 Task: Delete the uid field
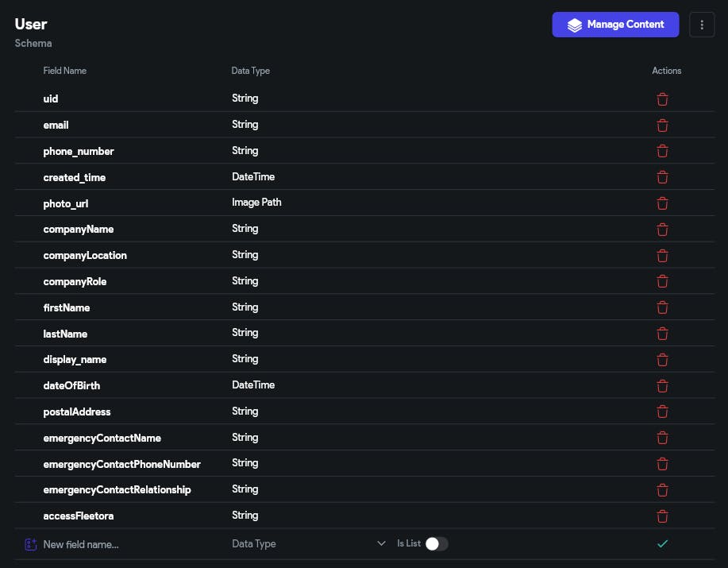point(662,99)
